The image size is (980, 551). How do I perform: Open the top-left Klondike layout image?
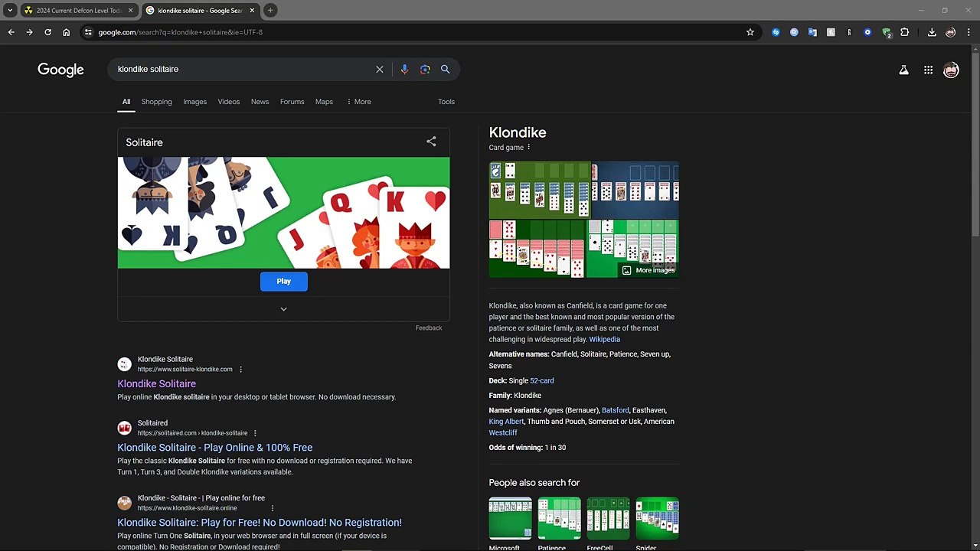[540, 190]
